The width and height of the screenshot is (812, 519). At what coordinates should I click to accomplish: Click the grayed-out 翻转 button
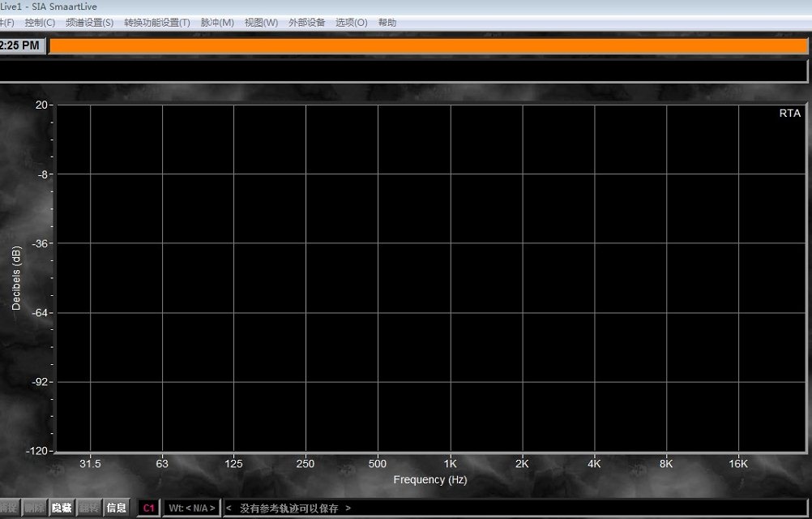point(89,508)
